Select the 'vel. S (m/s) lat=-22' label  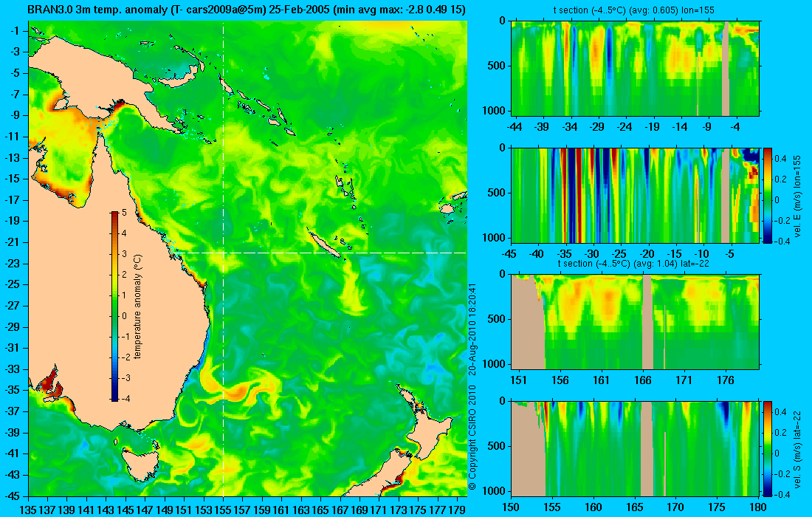tap(799, 448)
